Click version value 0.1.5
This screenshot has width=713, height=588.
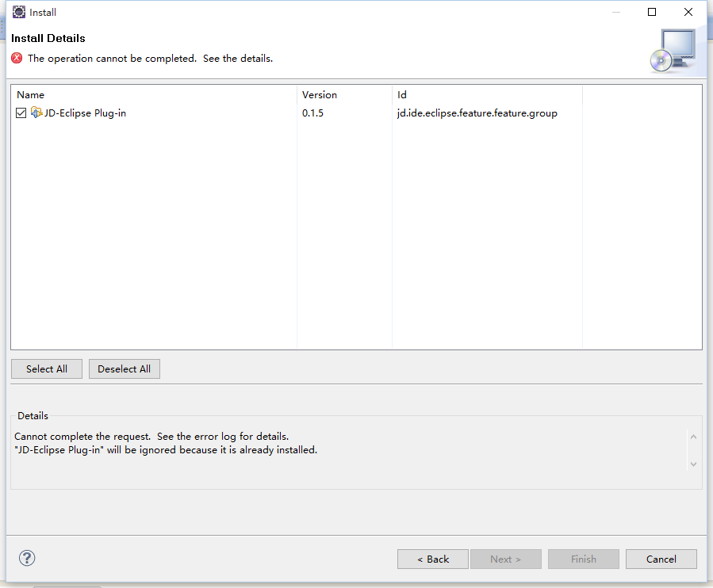pos(312,113)
